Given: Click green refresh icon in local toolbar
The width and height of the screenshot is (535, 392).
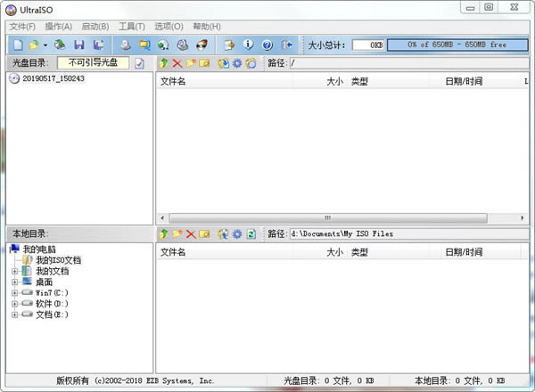Looking at the screenshot, I should pyautogui.click(x=251, y=234).
